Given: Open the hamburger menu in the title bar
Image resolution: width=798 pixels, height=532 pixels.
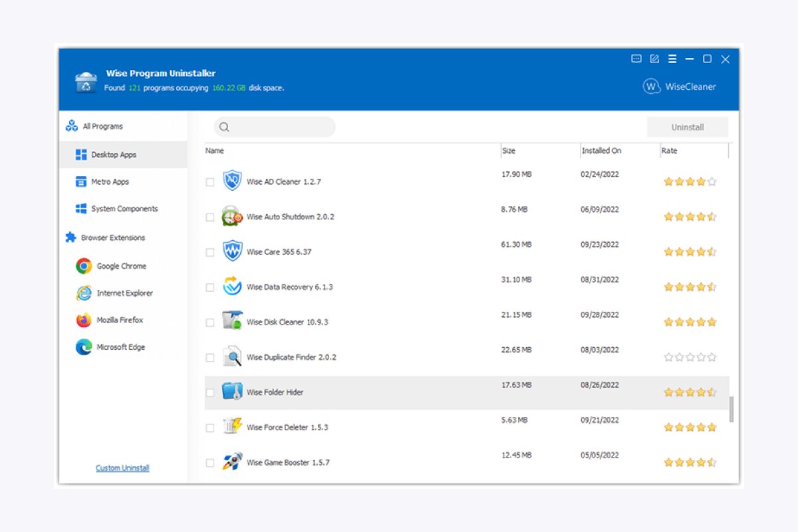Looking at the screenshot, I should click(672, 59).
